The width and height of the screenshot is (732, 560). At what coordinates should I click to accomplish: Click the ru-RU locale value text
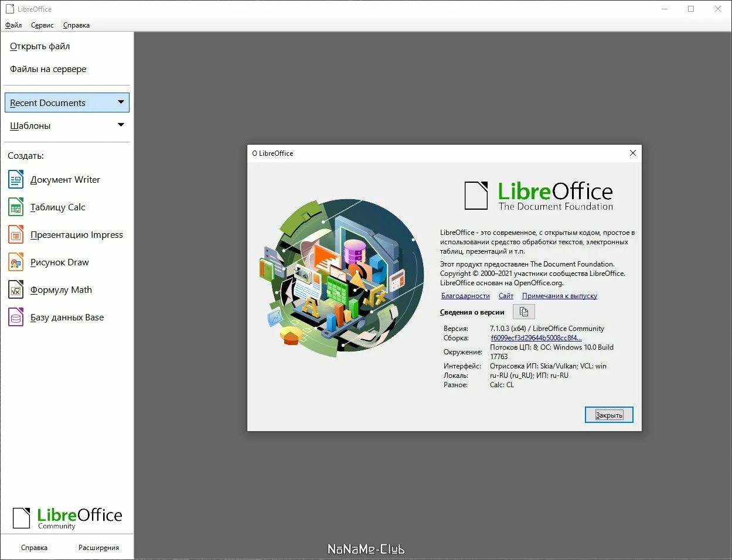529,375
